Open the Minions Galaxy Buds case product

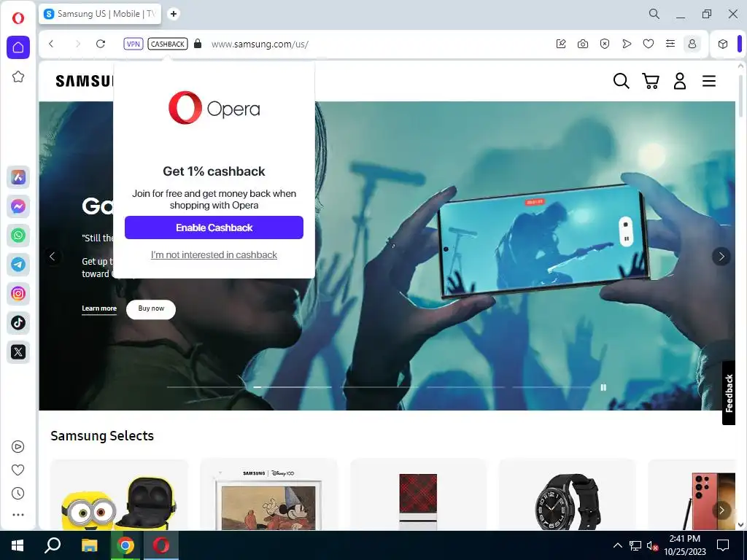(x=119, y=495)
